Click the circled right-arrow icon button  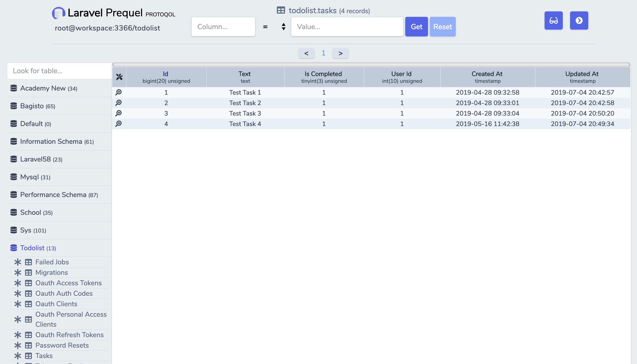[x=579, y=20]
